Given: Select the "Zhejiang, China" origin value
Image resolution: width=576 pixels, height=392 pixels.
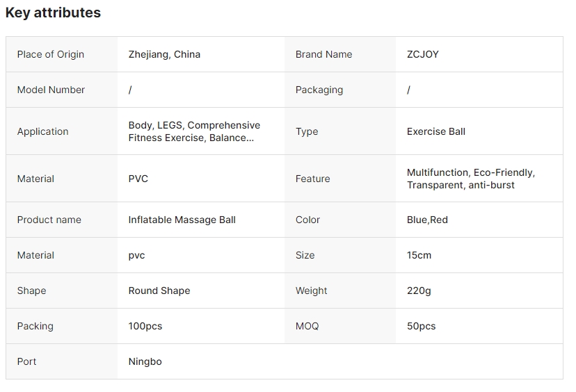Looking at the screenshot, I should click(x=164, y=54).
